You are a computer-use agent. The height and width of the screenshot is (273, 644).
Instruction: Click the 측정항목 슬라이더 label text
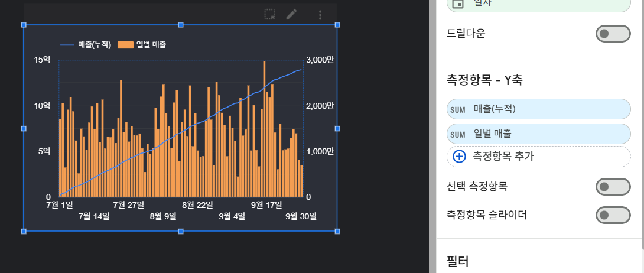(x=487, y=214)
